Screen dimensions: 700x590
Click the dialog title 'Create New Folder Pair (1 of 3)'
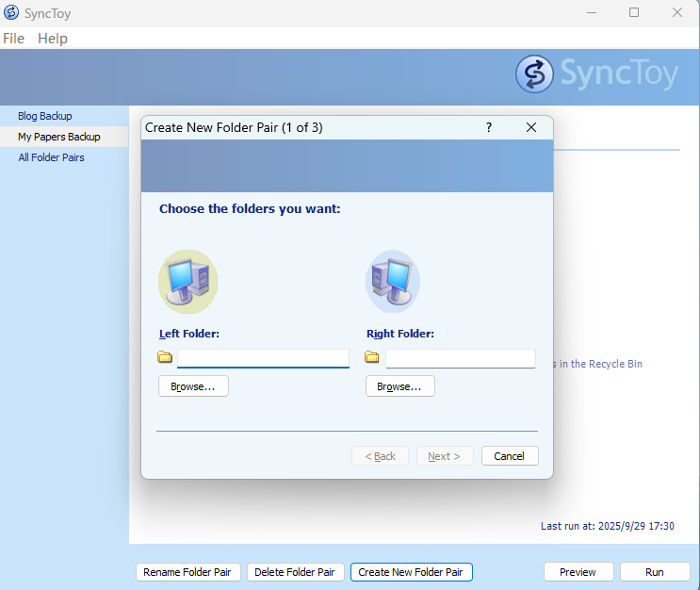click(x=234, y=128)
